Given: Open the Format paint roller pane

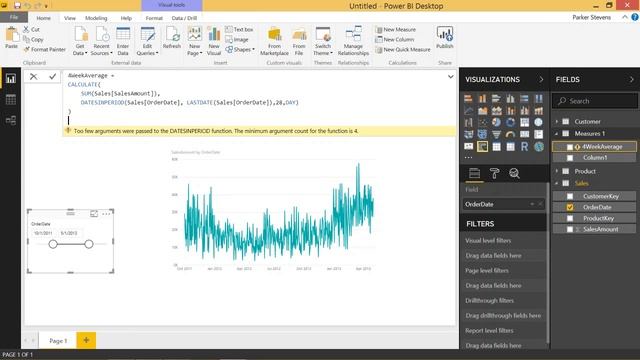Looking at the screenshot, I should click(x=494, y=173).
